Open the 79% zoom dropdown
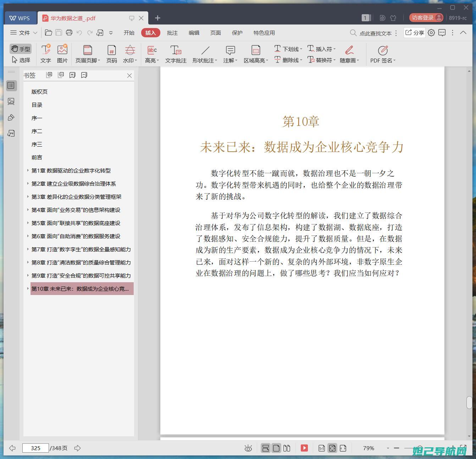Screen dimensions: 476x459 [x=388, y=448]
